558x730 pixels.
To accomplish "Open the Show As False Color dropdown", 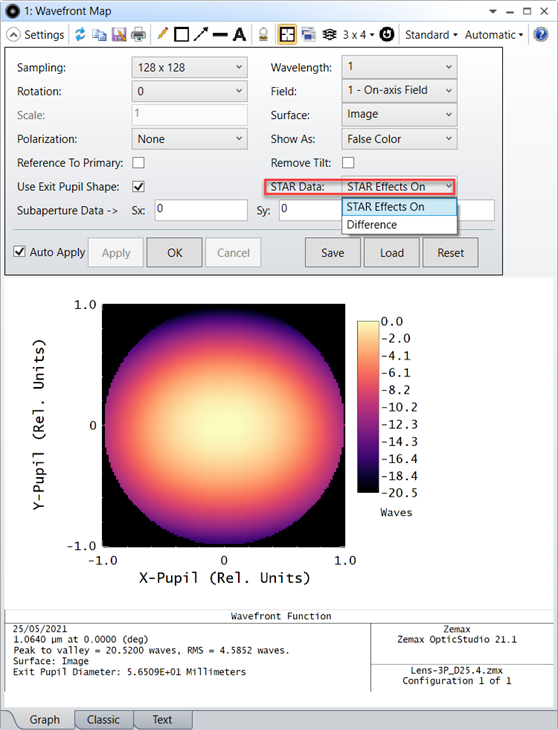I will click(x=399, y=139).
